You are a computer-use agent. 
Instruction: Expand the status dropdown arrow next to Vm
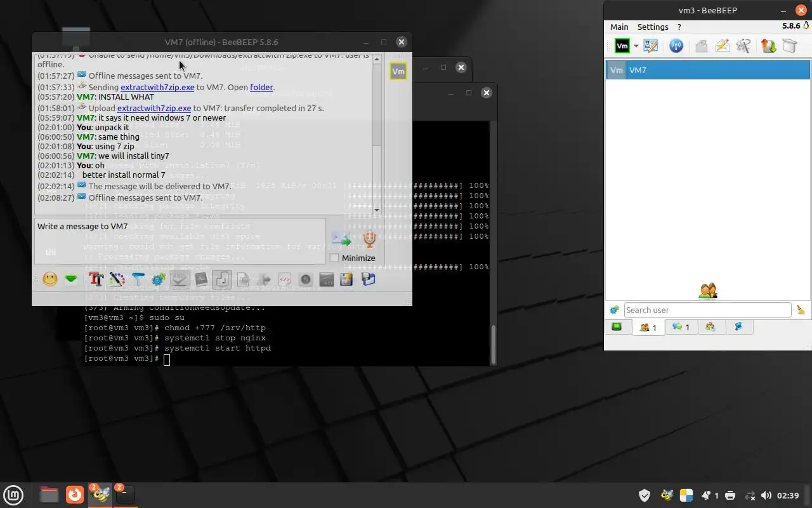tap(636, 46)
